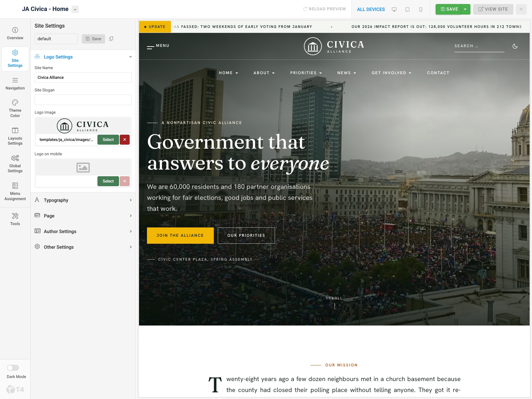The image size is (532, 399).
Task: Open the ABOUT menu in preview
Action: point(264,73)
